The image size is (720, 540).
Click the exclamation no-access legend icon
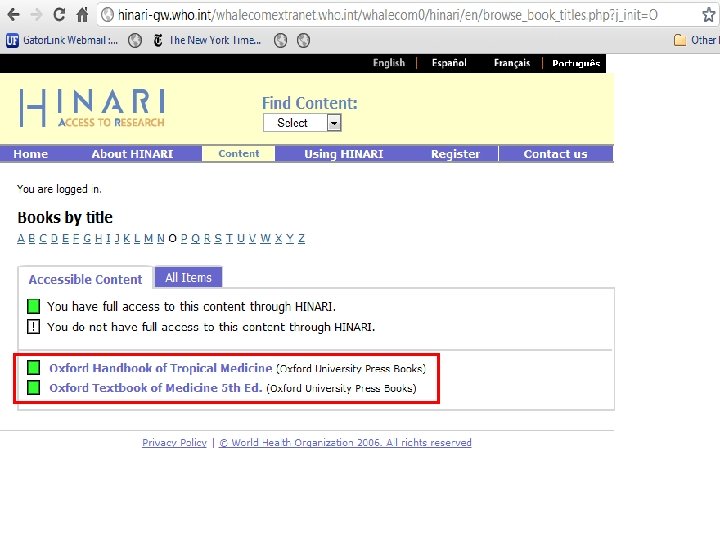(34, 326)
